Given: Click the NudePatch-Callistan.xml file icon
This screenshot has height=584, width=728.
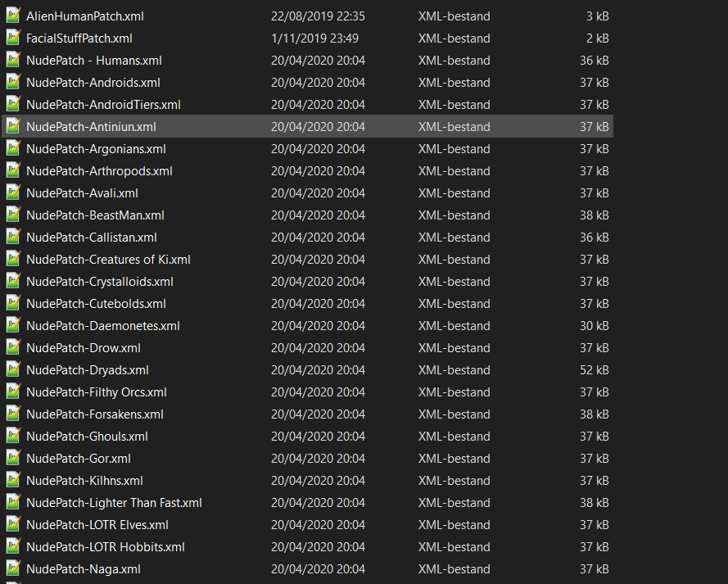Looking at the screenshot, I should pyautogui.click(x=13, y=238).
